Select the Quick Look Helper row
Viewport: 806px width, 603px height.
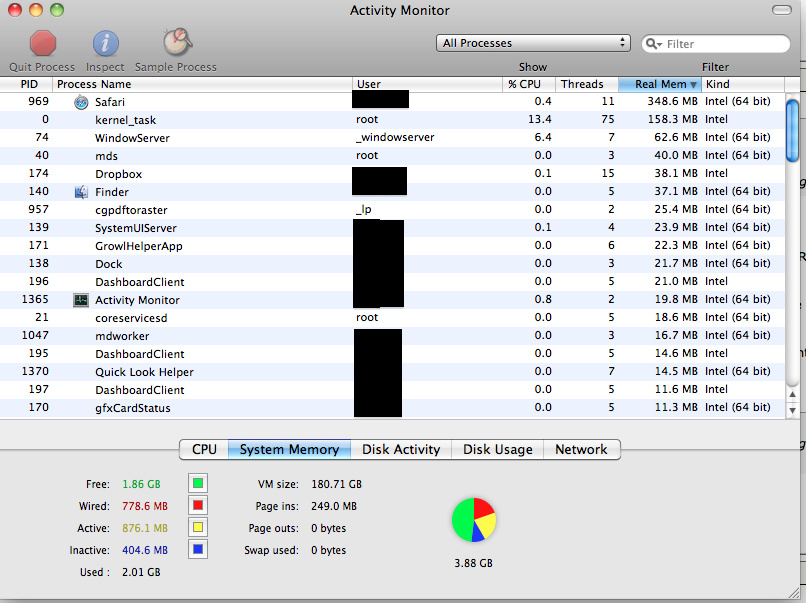393,372
